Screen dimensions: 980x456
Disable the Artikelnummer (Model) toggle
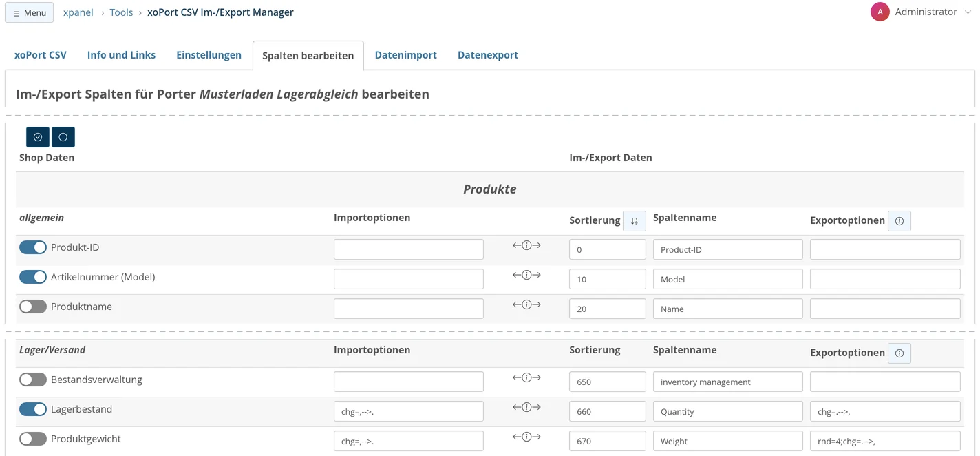[x=33, y=277]
